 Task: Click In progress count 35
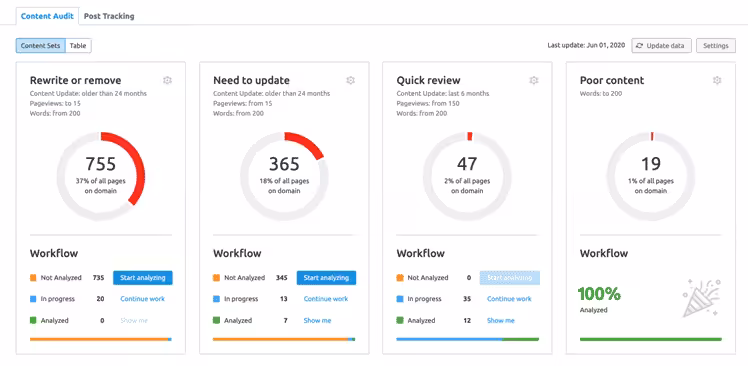point(467,299)
